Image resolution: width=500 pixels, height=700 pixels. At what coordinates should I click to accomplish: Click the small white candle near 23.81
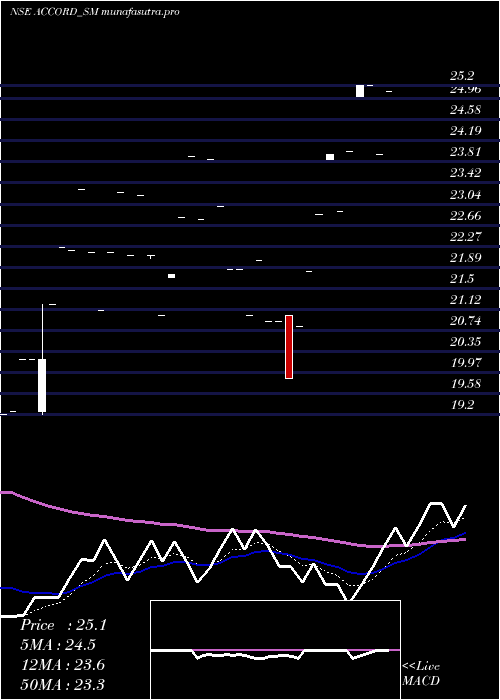click(x=330, y=157)
